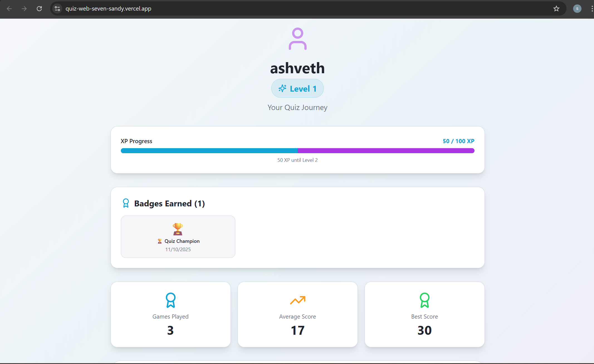Click the Level 1 badge pill
The height and width of the screenshot is (364, 594).
pos(297,89)
